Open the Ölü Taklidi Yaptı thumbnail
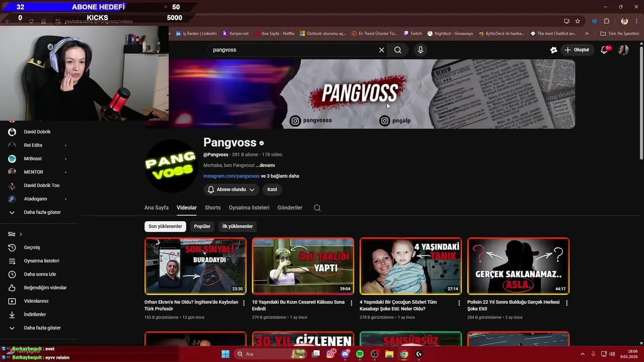This screenshot has height=362, width=644. click(303, 266)
